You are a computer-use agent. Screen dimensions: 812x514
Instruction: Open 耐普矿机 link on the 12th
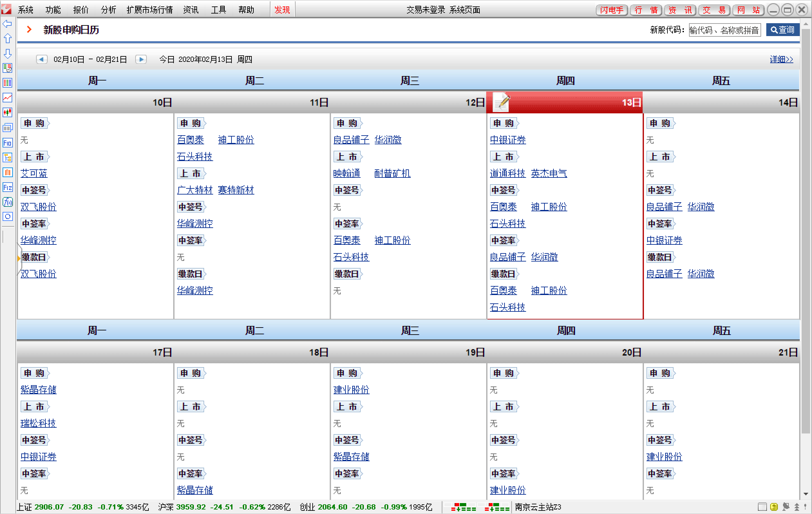(392, 173)
